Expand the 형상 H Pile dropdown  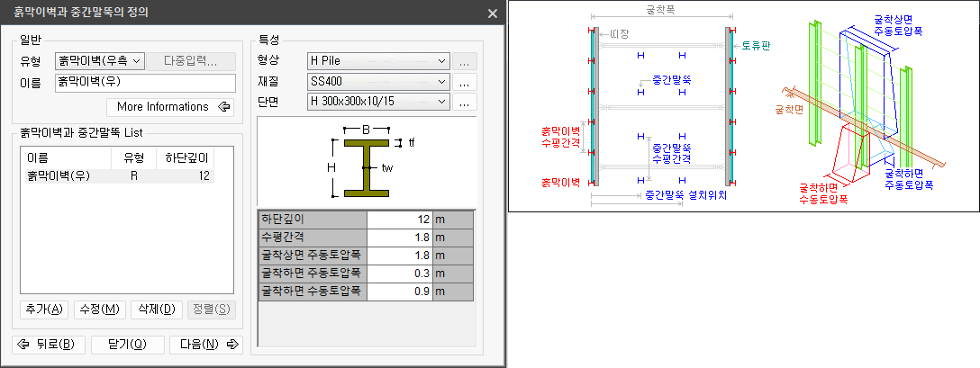(x=377, y=61)
